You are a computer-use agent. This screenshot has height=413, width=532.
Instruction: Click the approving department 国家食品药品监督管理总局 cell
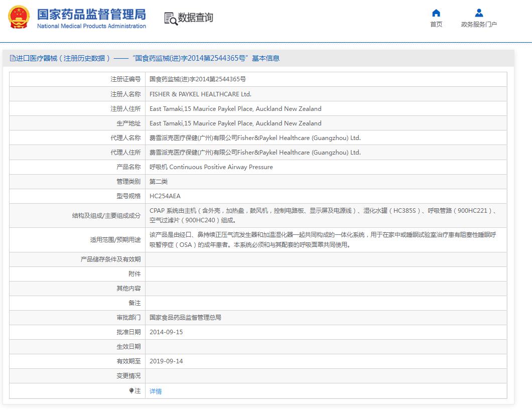pos(185,317)
